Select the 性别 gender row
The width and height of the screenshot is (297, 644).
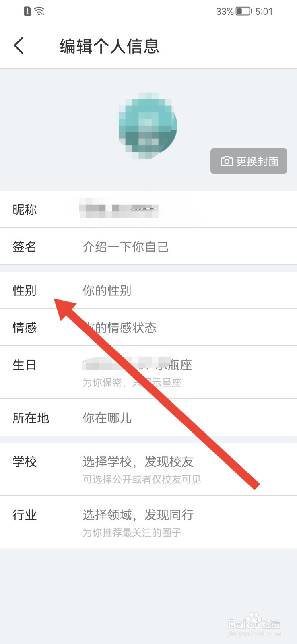tap(148, 290)
